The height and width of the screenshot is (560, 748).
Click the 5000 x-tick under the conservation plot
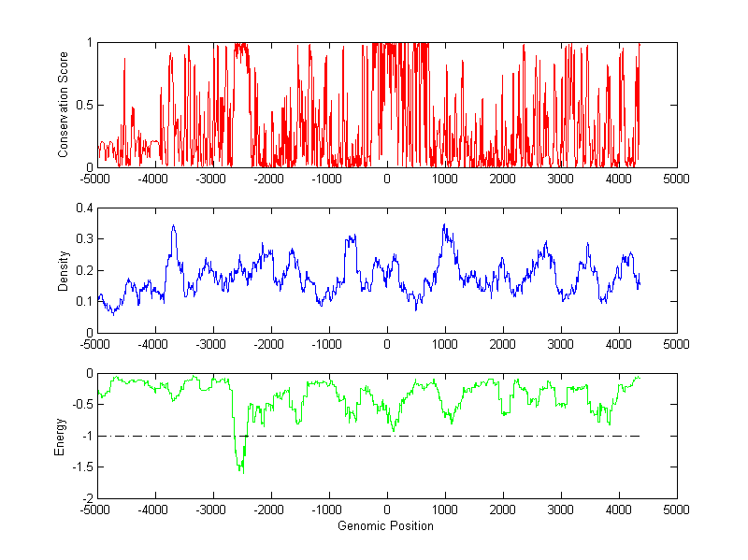pyautogui.click(x=676, y=179)
